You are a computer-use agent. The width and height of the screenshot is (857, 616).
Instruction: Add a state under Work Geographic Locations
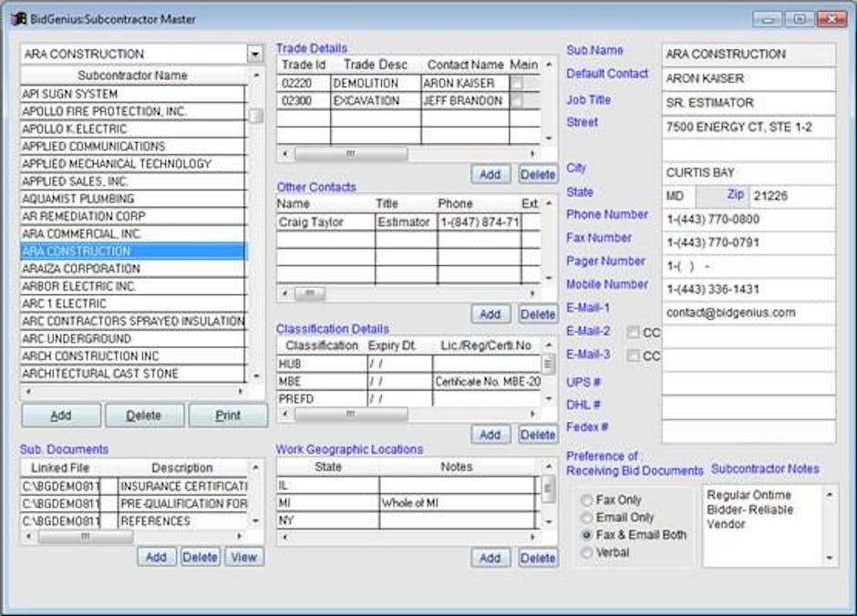[x=490, y=557]
